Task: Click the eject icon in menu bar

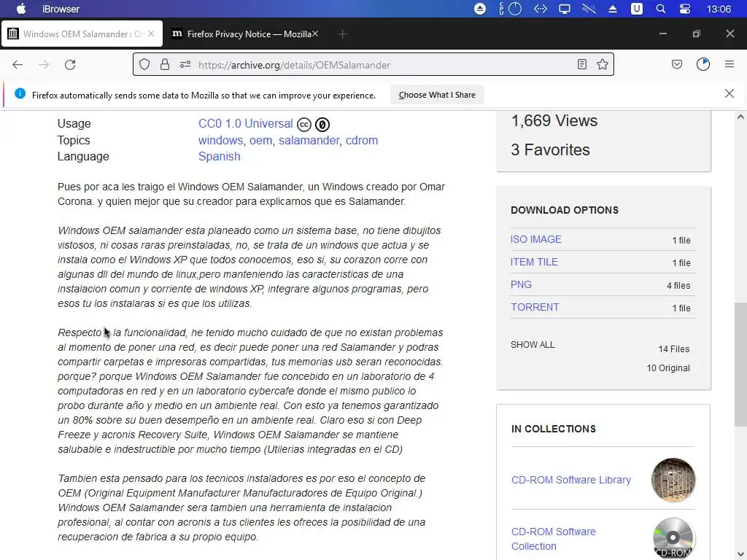Action: 613,9
